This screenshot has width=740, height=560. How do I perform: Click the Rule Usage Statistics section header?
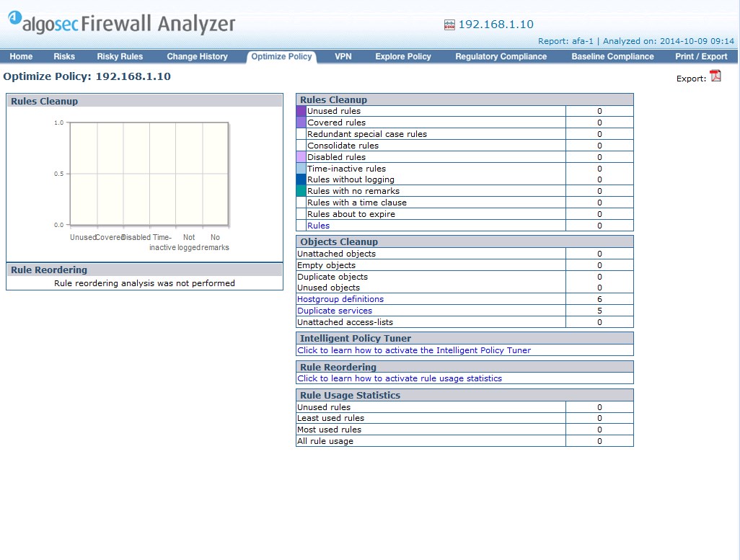point(465,396)
